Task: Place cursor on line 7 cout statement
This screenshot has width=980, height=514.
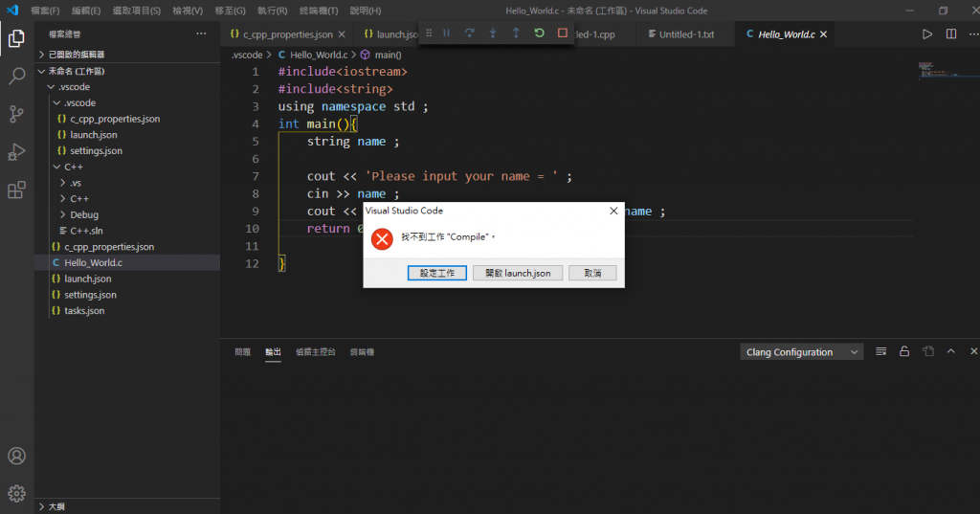Action: [x=438, y=176]
